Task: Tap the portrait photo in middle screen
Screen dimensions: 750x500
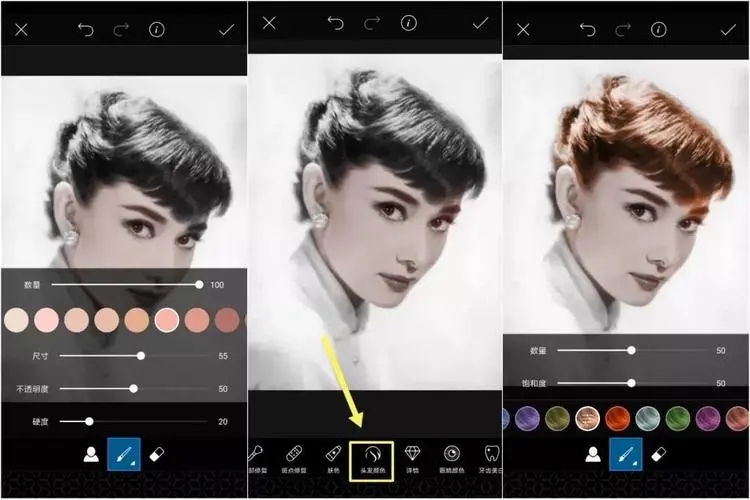Action: (x=374, y=220)
